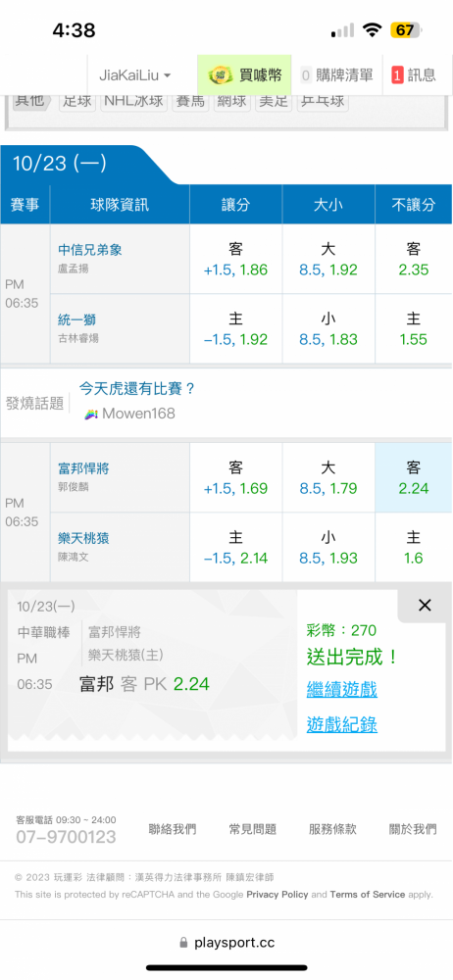Open the 遊戲紀錄 link

coord(341,724)
